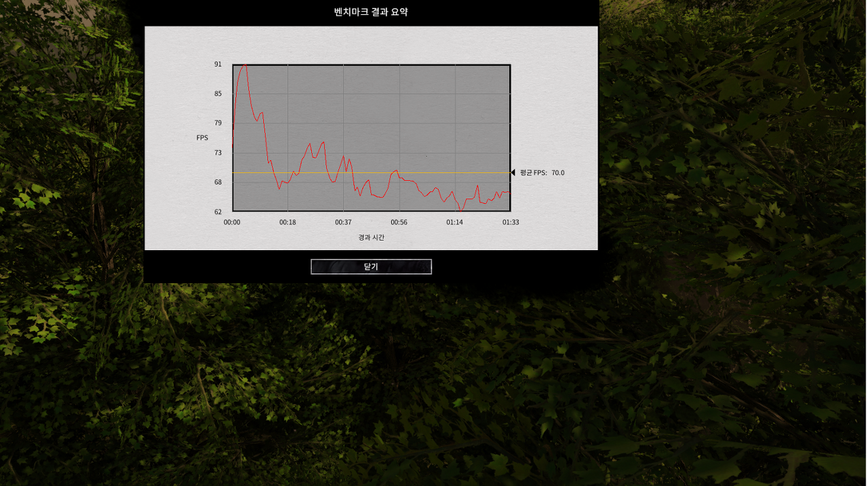Click the 평균 FPS: 70.0 label
The height and width of the screenshot is (486, 868).
coord(542,173)
